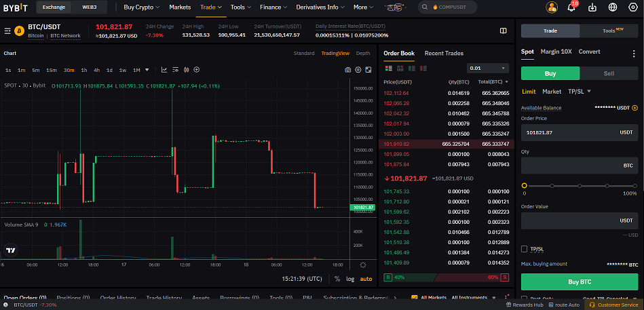Open the TP/SL order type dropdown
This screenshot has width=644, height=310.
click(x=580, y=91)
